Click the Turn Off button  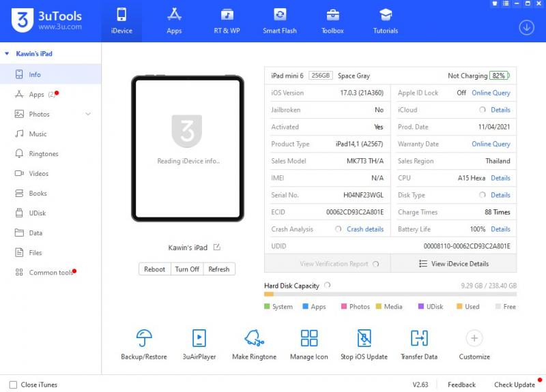(187, 269)
